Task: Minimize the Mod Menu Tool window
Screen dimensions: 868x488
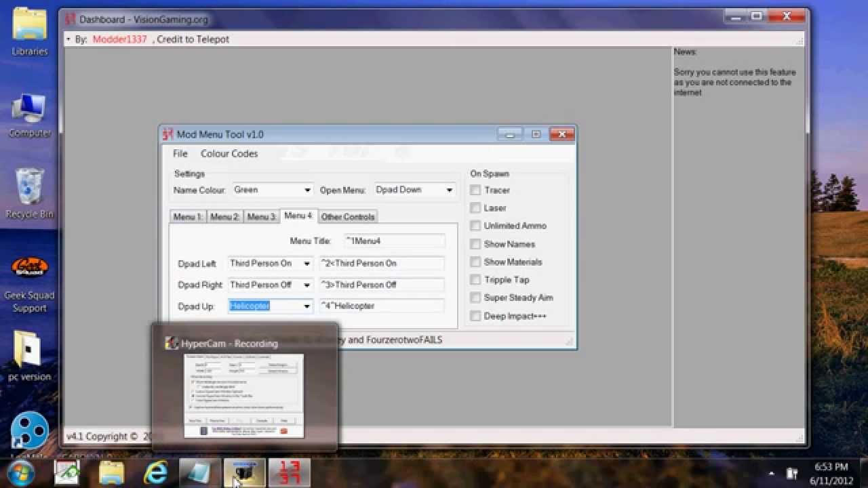Action: pyautogui.click(x=509, y=134)
